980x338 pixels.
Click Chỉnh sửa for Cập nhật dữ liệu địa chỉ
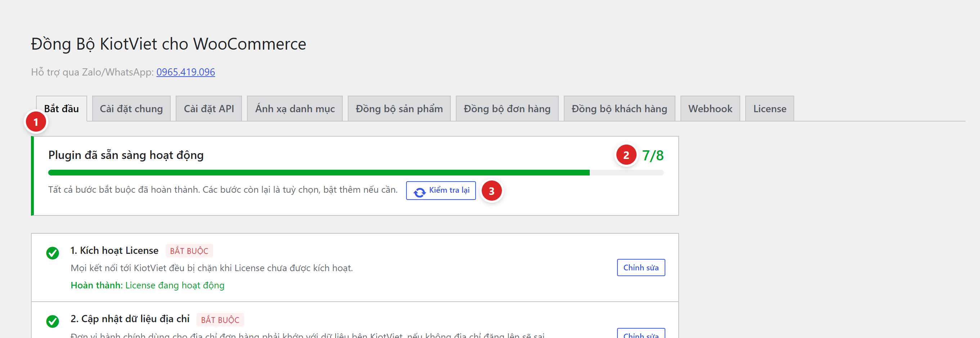(641, 333)
